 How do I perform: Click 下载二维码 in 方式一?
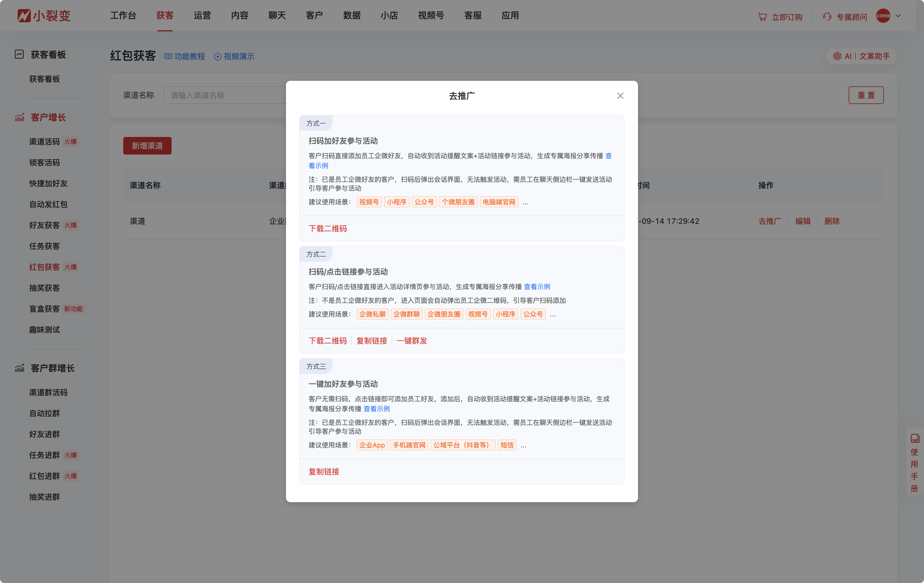pyautogui.click(x=328, y=228)
